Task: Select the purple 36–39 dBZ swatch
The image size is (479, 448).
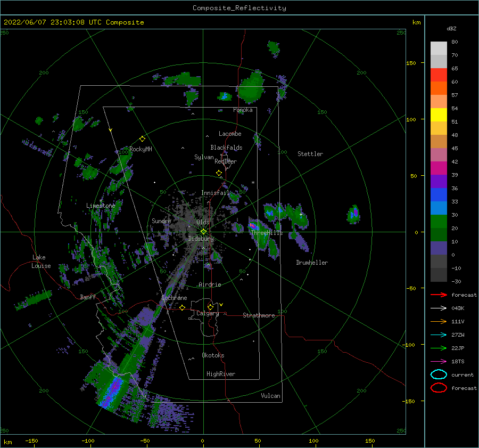Action: 439,182
